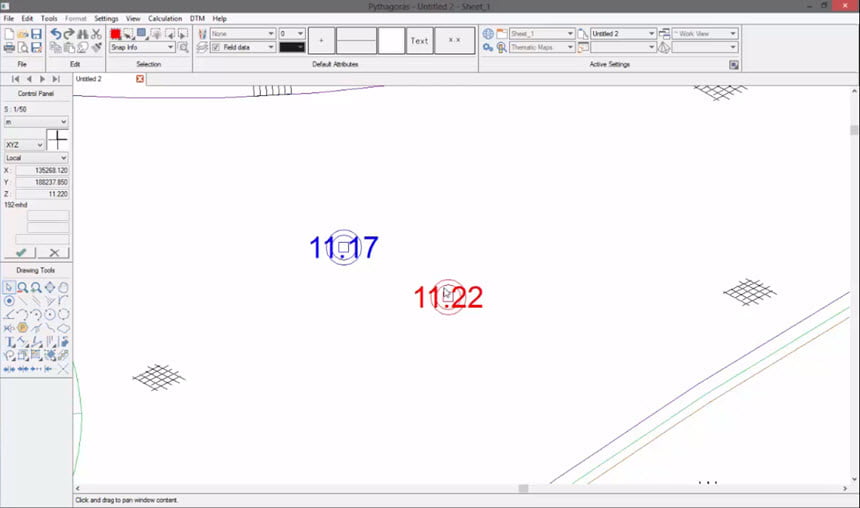Viewport: 860px width, 508px height.
Task: Close the Untitled 2 tab
Action: 140,79
